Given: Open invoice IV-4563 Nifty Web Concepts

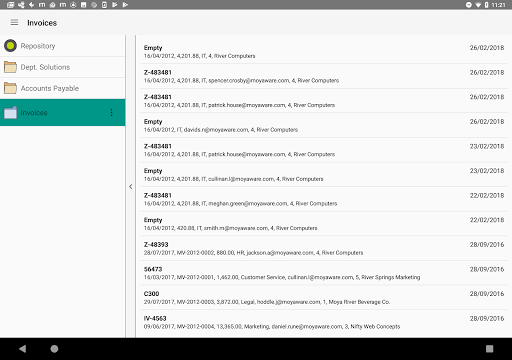Looking at the screenshot, I should pos(324,322).
